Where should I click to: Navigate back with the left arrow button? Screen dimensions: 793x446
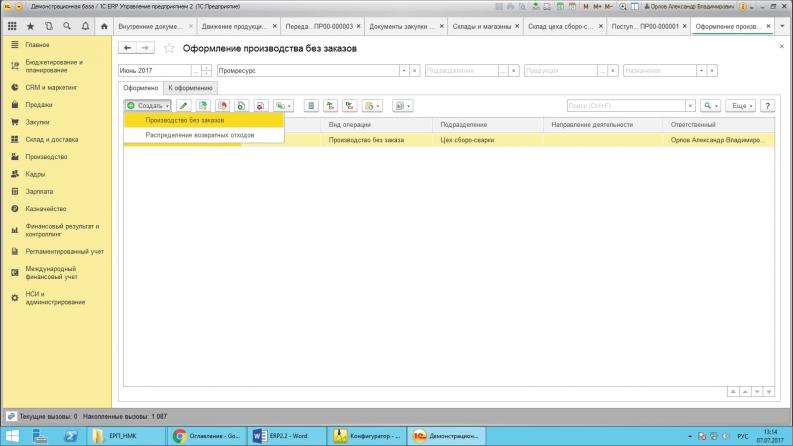(127, 47)
